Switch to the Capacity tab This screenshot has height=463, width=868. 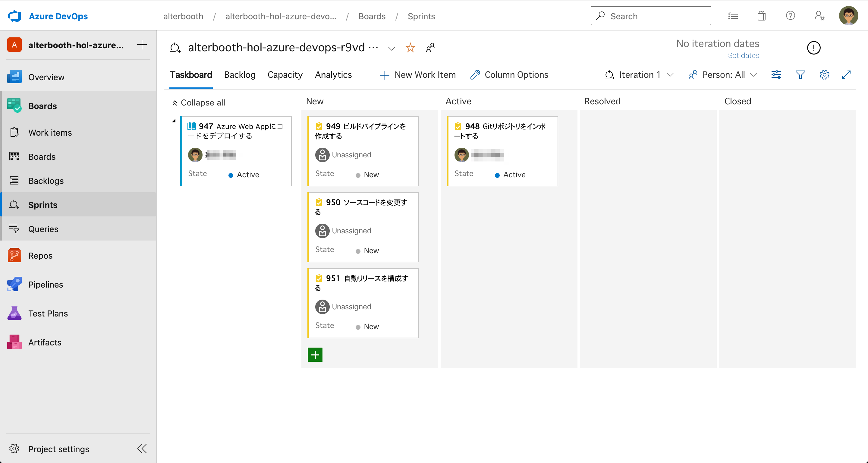pyautogui.click(x=285, y=74)
